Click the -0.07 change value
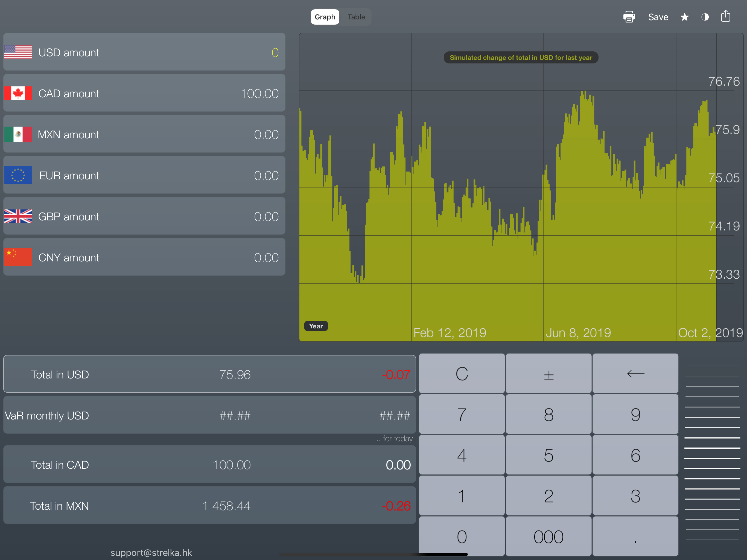The image size is (747, 560). (396, 375)
